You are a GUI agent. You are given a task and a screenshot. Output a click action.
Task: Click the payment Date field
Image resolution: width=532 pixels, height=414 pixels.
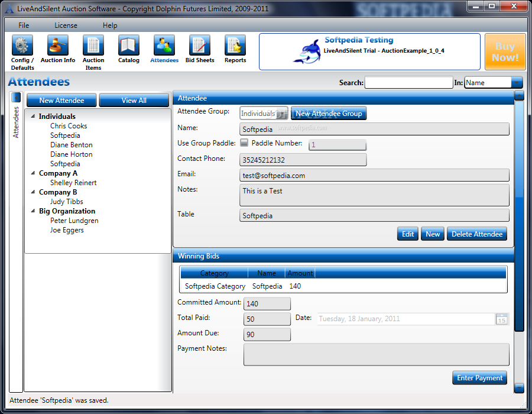point(407,319)
